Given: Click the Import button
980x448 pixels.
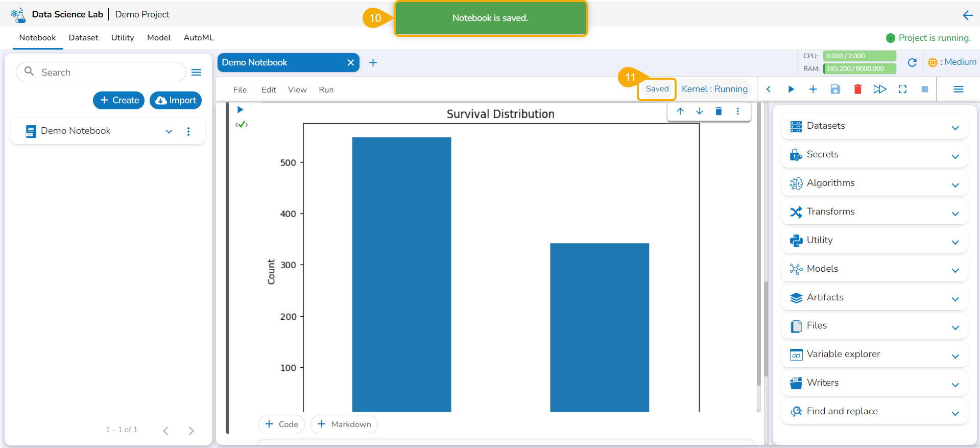Looking at the screenshot, I should pyautogui.click(x=176, y=101).
